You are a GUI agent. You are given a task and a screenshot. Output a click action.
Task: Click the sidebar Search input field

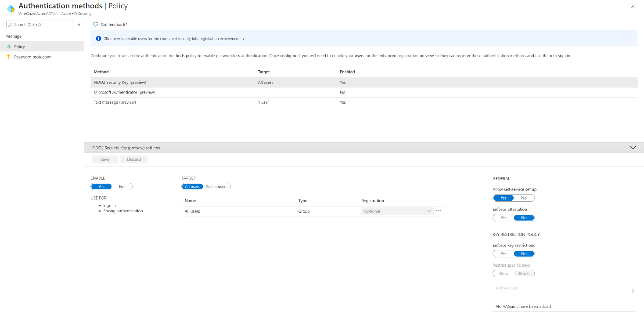(42, 25)
